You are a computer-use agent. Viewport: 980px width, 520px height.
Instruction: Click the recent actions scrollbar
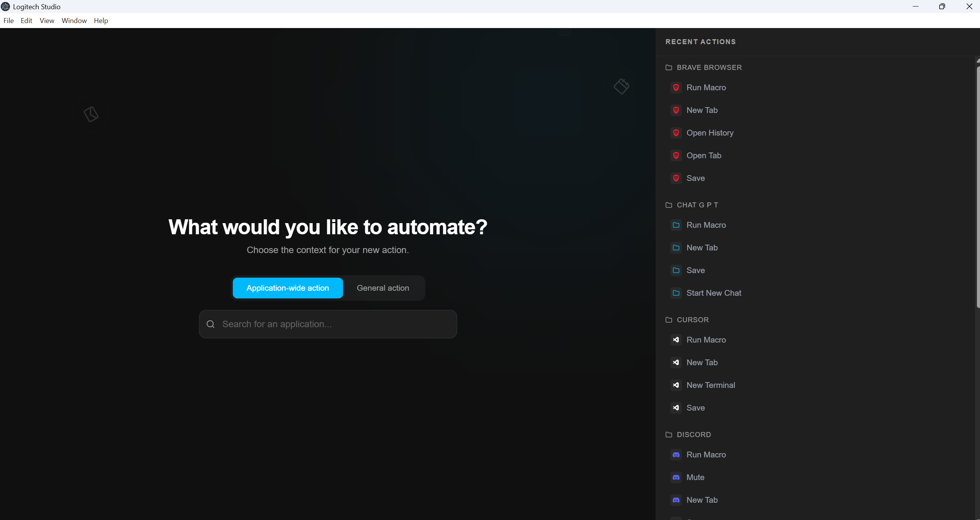click(x=978, y=186)
